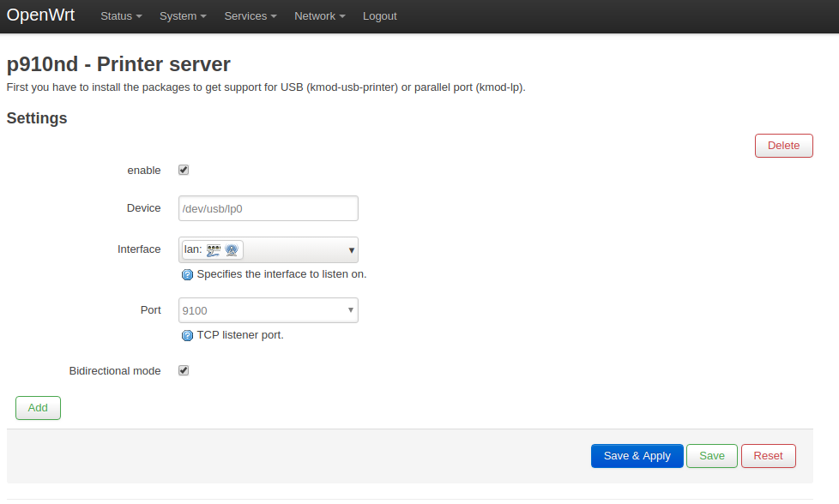Click Logout in the top bar
The height and width of the screenshot is (504, 839).
(x=379, y=16)
